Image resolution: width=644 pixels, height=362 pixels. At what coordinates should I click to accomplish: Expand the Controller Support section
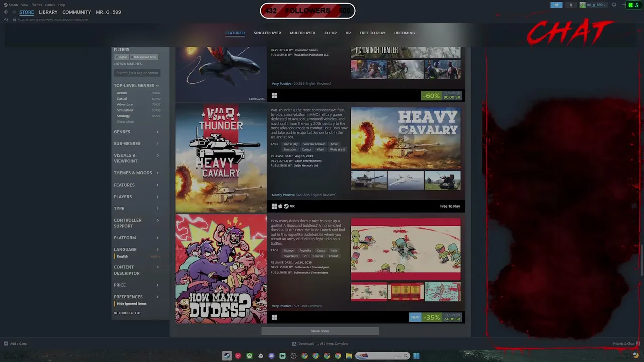click(x=136, y=223)
